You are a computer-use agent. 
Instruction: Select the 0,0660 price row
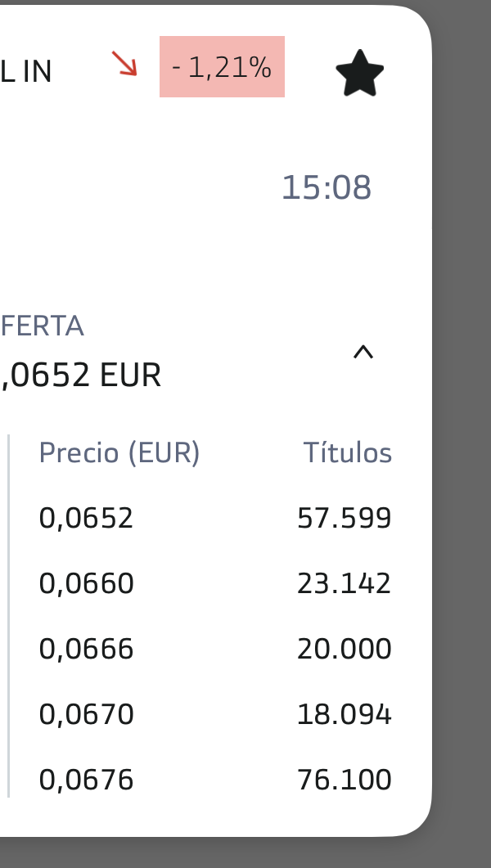coord(86,583)
